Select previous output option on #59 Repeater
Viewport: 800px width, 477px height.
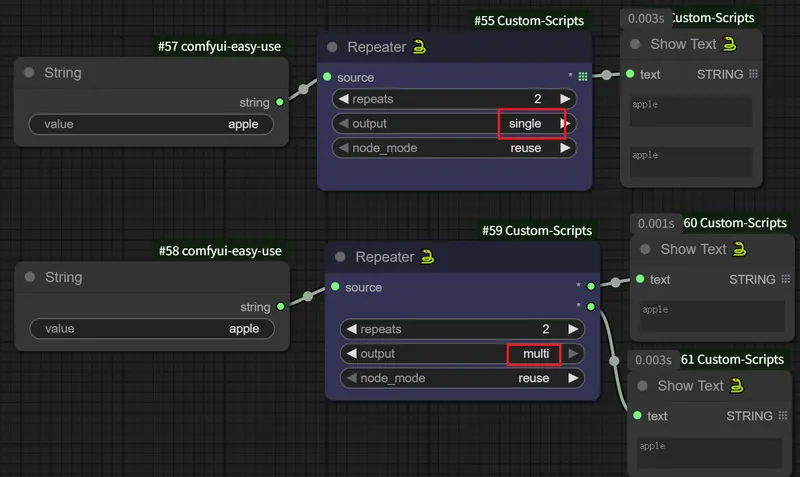point(352,354)
